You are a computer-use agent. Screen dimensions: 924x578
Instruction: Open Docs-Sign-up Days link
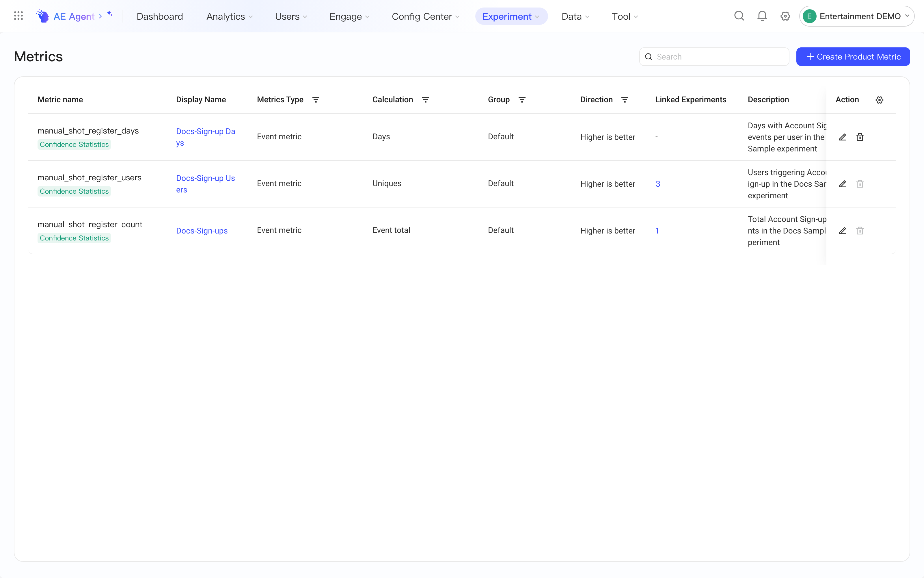click(x=205, y=137)
